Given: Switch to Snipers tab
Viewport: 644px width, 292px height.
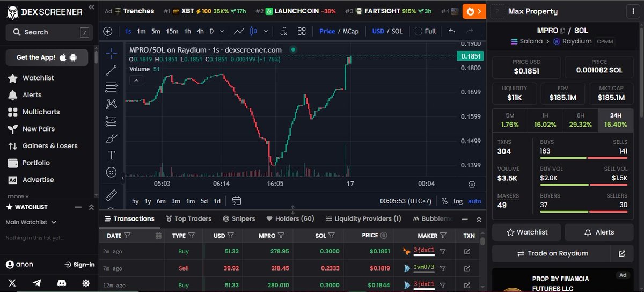Looking at the screenshot, I should (239, 218).
